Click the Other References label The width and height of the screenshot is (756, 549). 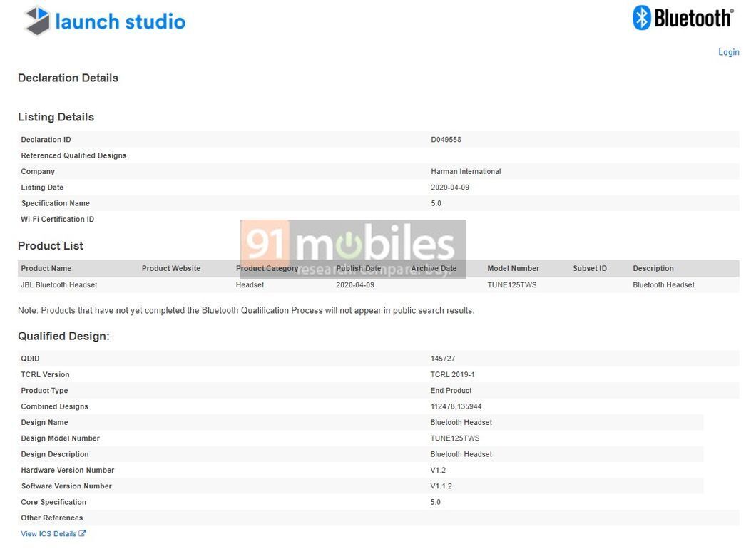[51, 518]
